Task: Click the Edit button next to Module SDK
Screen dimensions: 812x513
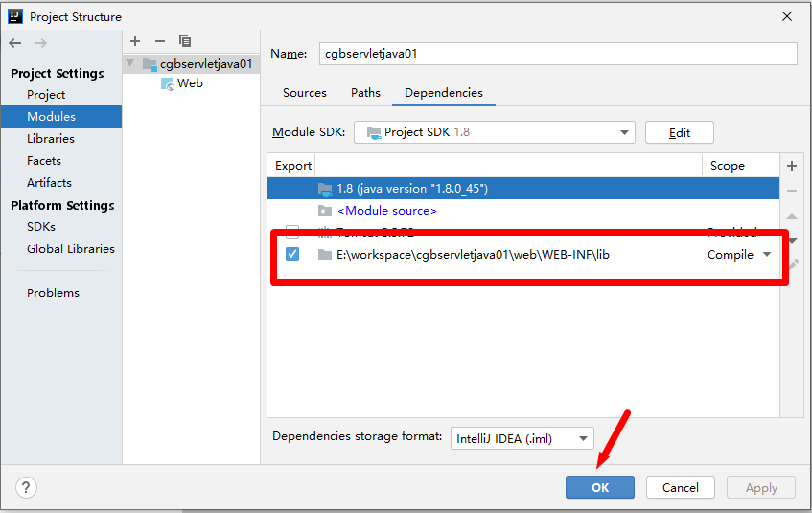Action: (680, 132)
